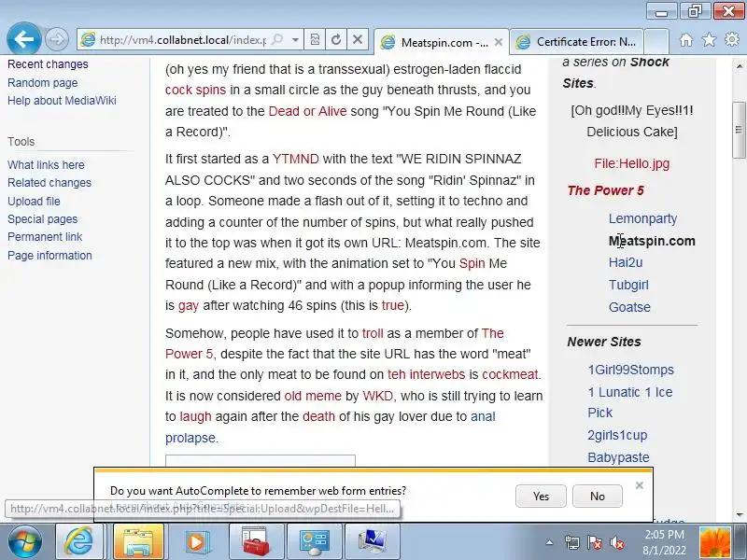The height and width of the screenshot is (560, 747).
Task: Click the muted volume speaker icon
Action: click(617, 542)
